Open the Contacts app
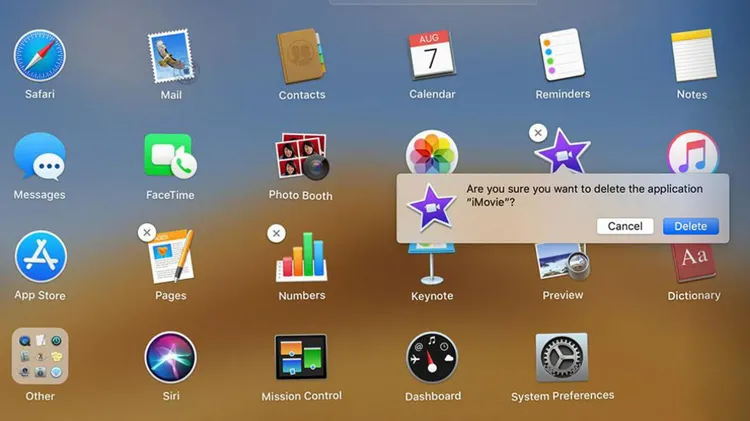This screenshot has height=421, width=750. 301,56
